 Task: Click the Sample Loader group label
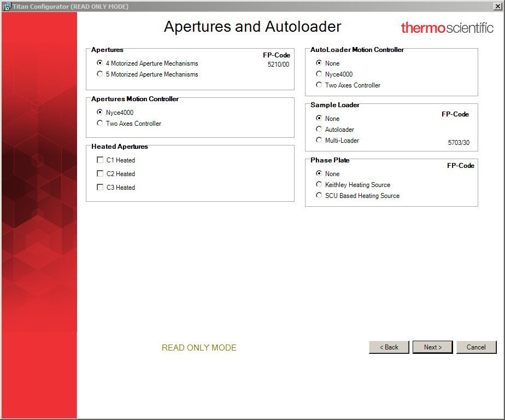click(x=335, y=105)
